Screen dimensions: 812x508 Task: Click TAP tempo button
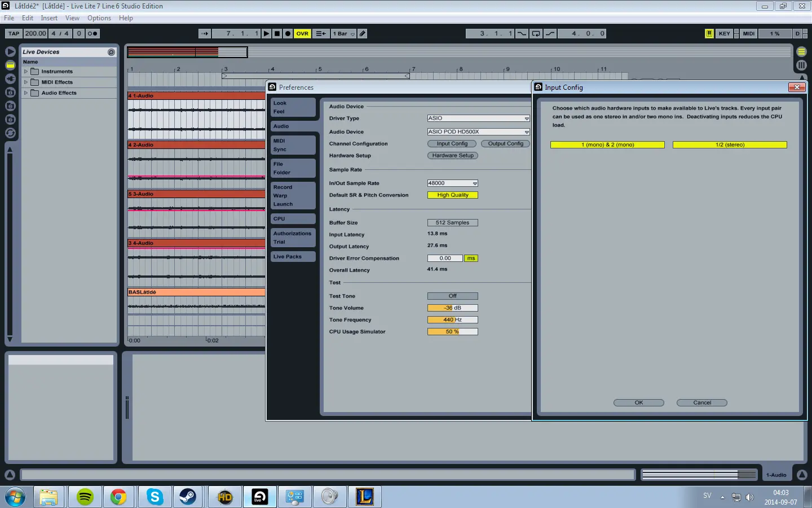pyautogui.click(x=14, y=33)
